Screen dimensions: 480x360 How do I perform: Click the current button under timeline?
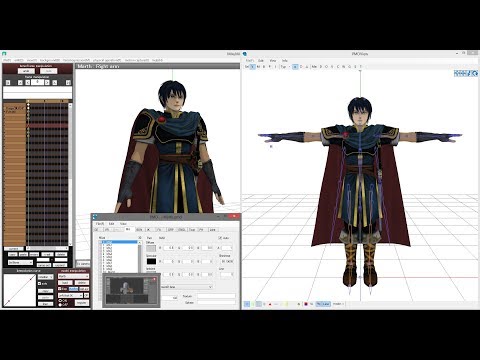(x=14, y=249)
